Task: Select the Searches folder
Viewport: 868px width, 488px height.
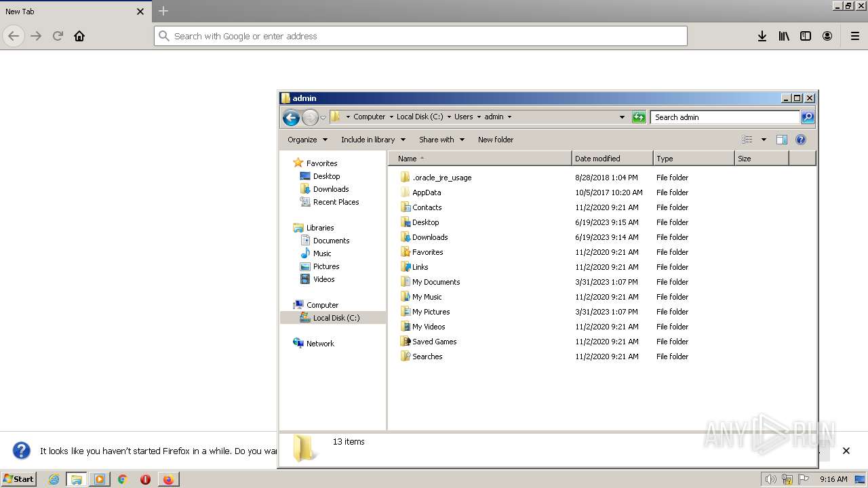Action: [x=427, y=357]
